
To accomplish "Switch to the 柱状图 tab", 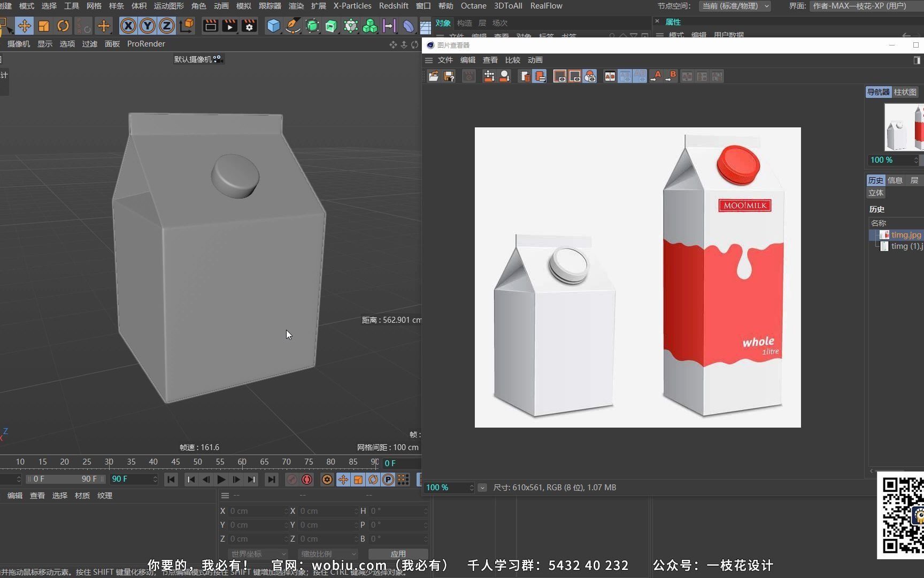I will click(x=905, y=92).
